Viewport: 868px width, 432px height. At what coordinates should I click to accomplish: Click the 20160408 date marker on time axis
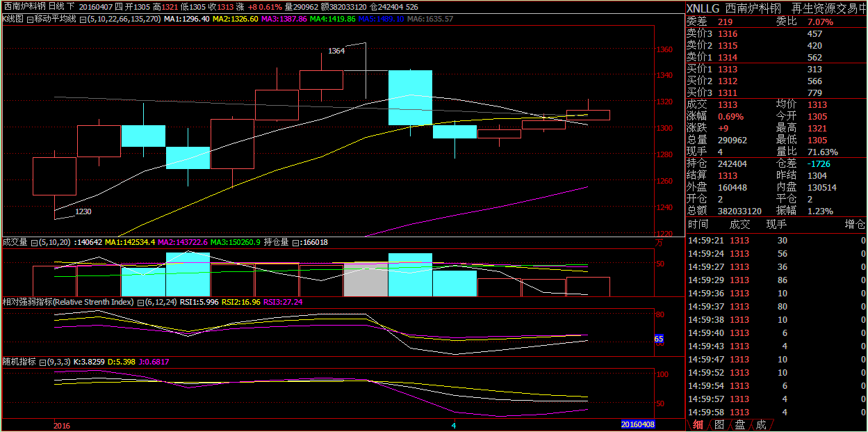[x=637, y=424]
